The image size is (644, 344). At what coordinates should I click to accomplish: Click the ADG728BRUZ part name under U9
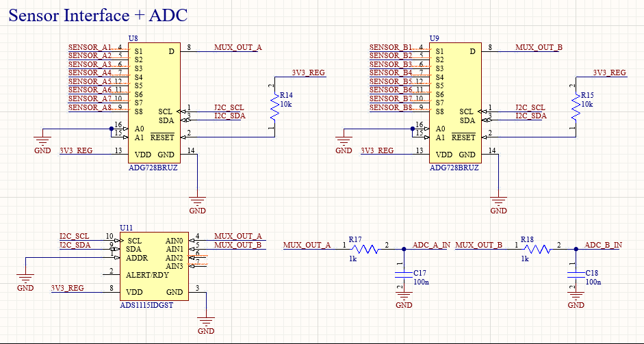pos(454,168)
